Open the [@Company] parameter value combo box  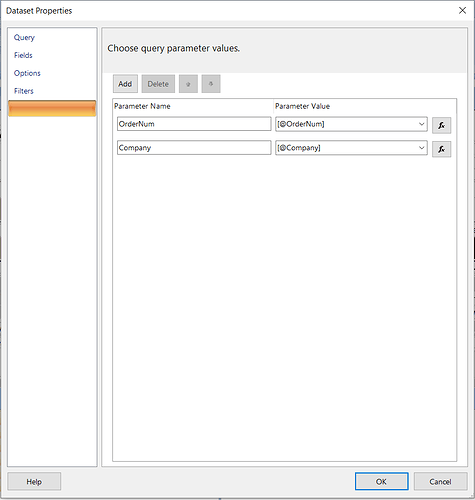pos(351,148)
